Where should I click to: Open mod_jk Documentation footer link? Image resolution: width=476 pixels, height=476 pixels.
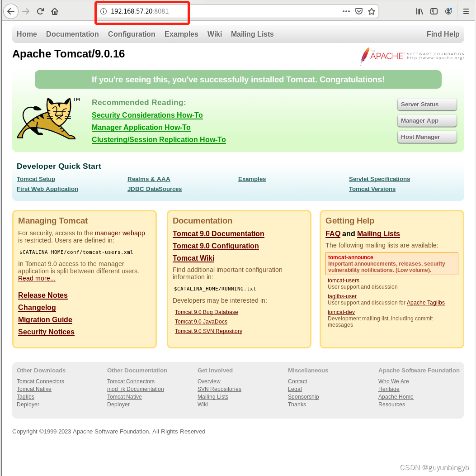coord(136,389)
